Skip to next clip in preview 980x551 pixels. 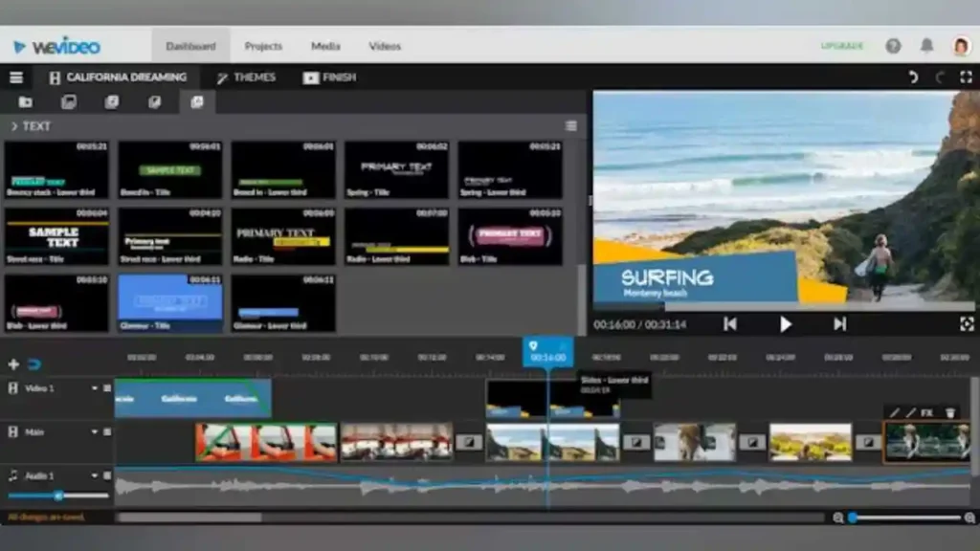pyautogui.click(x=839, y=324)
